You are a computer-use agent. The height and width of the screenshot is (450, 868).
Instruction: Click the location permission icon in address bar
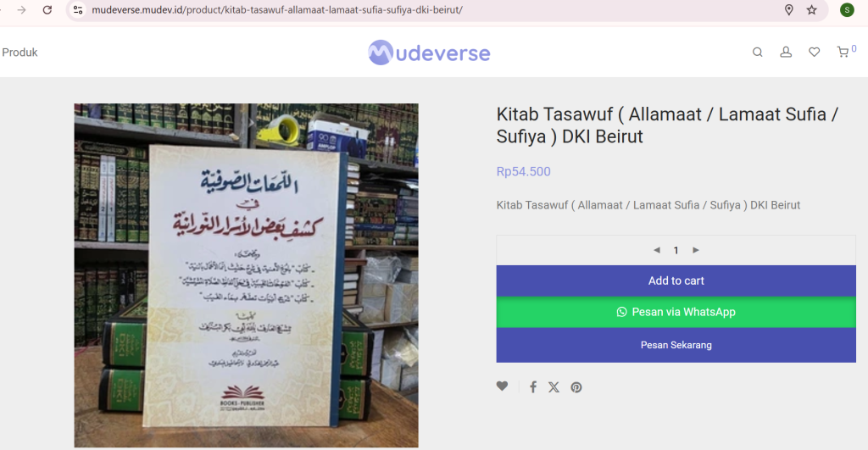[x=789, y=10]
